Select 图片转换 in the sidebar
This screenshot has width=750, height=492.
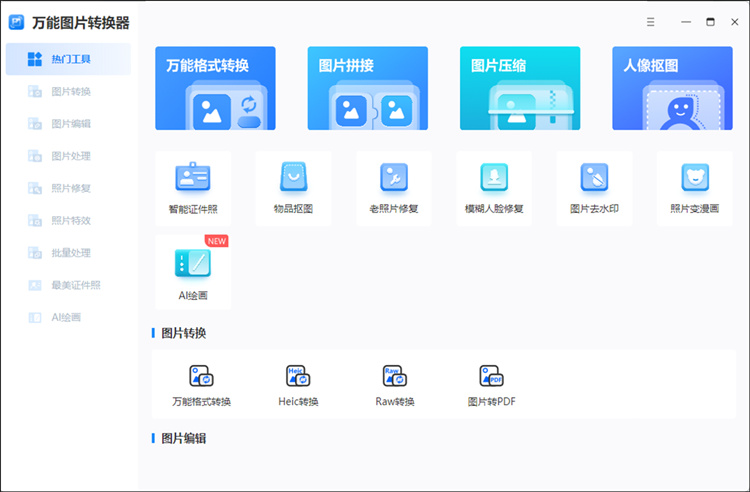click(68, 91)
